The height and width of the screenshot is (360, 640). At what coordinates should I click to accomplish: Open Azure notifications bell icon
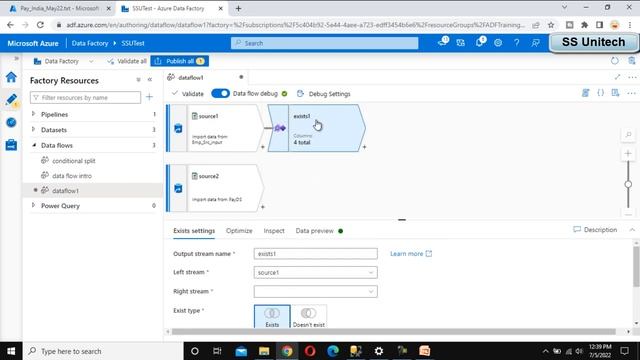pos(480,42)
